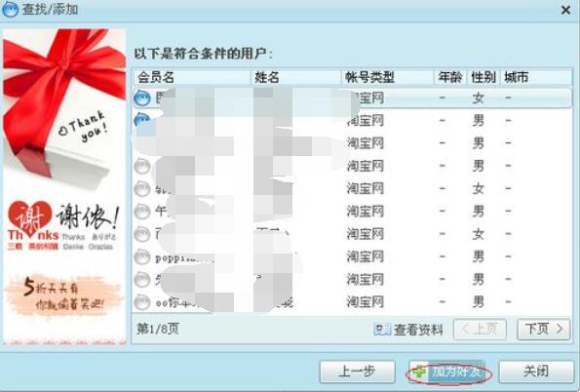
Task: Click the 关闭 button
Action: tap(536, 372)
